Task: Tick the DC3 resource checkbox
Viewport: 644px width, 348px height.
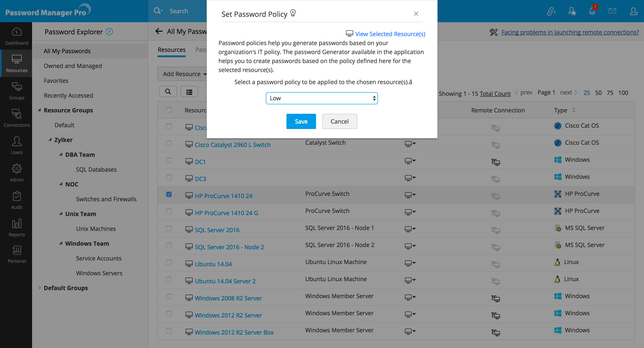Action: coord(169,177)
